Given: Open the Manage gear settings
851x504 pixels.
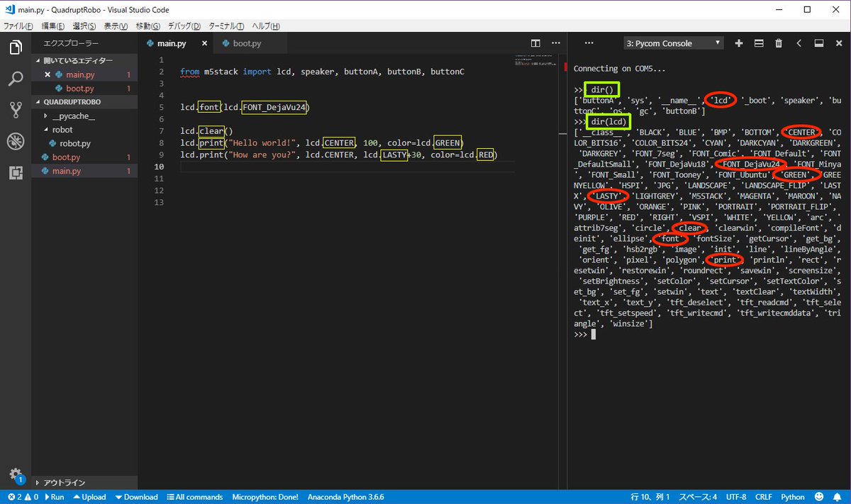Looking at the screenshot, I should click(14, 474).
